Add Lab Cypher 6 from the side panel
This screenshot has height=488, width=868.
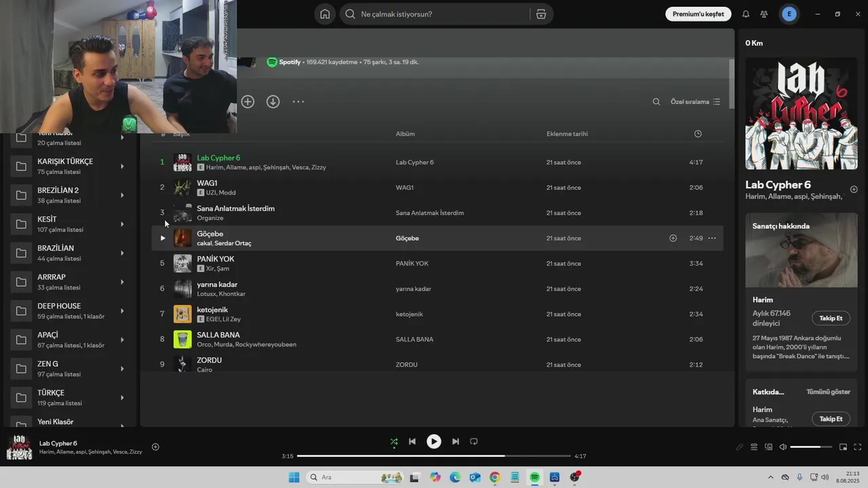point(854,189)
